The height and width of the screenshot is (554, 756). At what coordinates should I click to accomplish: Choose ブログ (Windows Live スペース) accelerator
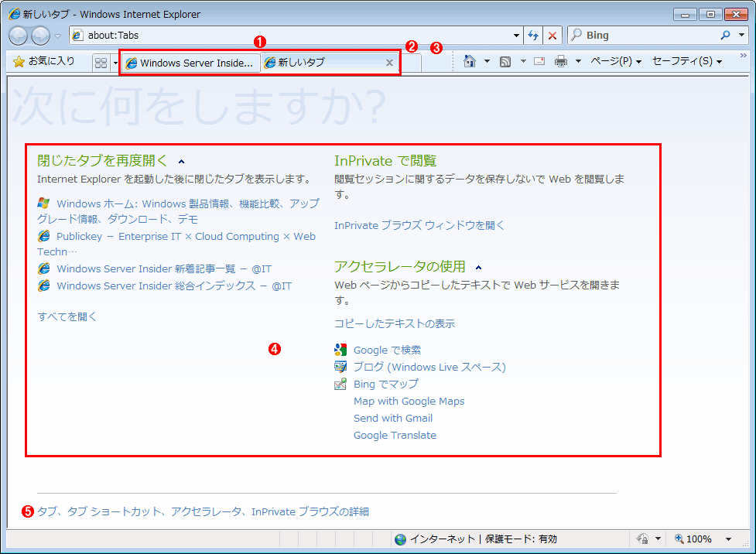(x=429, y=367)
